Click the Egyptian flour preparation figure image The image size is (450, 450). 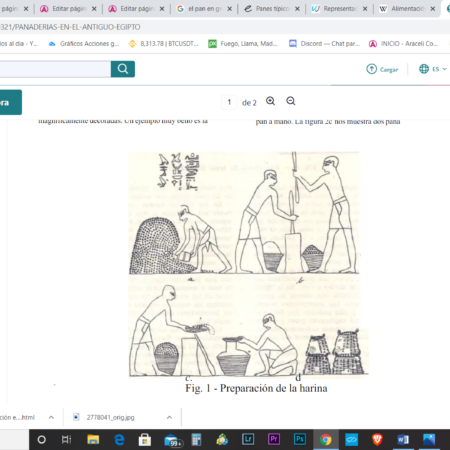pyautogui.click(x=248, y=264)
